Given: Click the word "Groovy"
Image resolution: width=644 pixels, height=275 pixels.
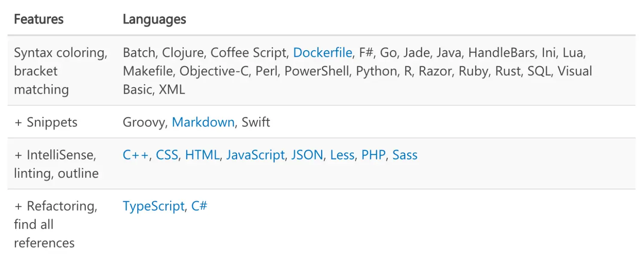Looking at the screenshot, I should tap(144, 122).
